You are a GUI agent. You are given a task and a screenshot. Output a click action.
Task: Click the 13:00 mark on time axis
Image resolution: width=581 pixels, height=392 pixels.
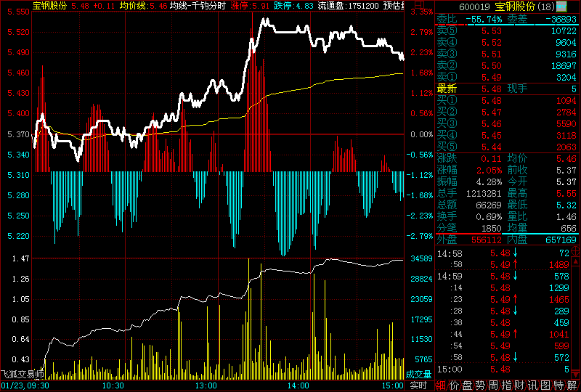206,385
